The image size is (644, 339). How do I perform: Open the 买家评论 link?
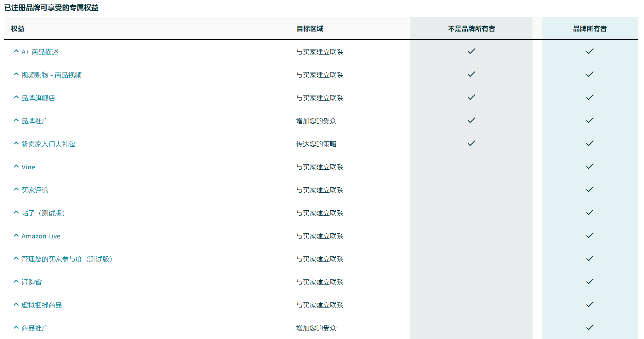pos(35,190)
